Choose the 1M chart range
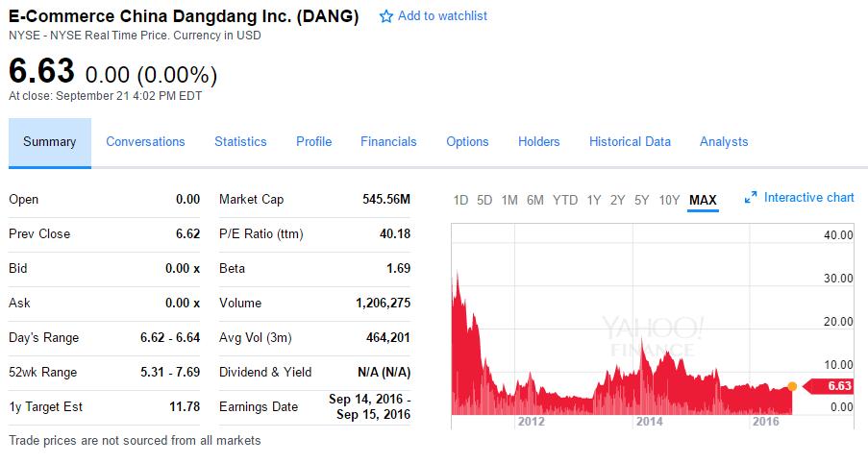 (x=509, y=200)
